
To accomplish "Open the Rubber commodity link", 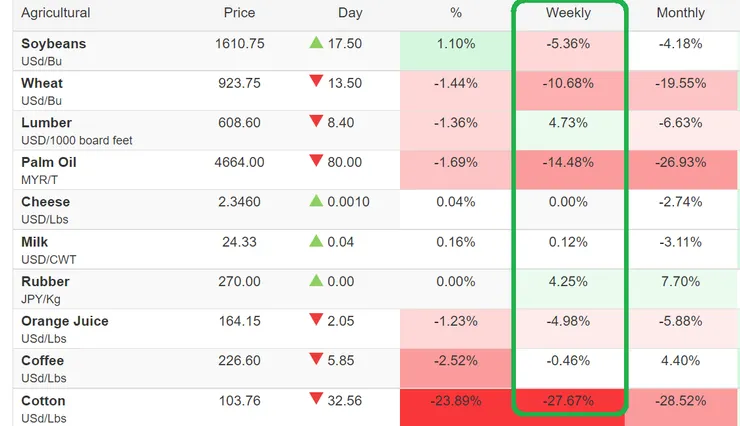I will coord(45,282).
